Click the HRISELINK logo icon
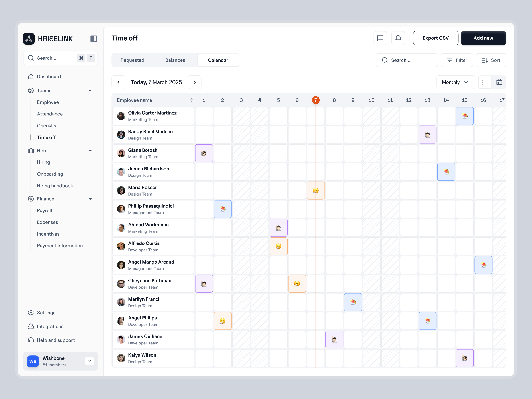This screenshot has height=399, width=532. [29, 39]
